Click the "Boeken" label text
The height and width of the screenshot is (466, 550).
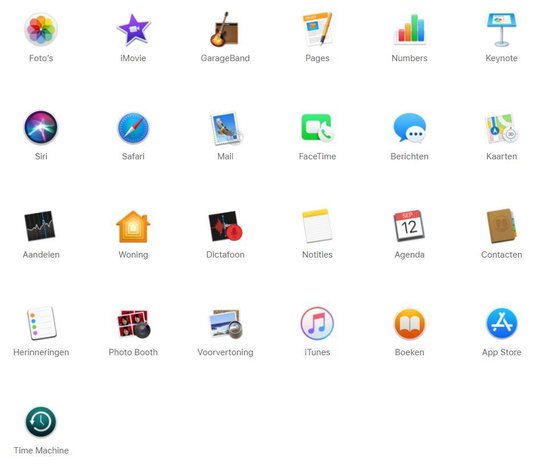point(410,352)
